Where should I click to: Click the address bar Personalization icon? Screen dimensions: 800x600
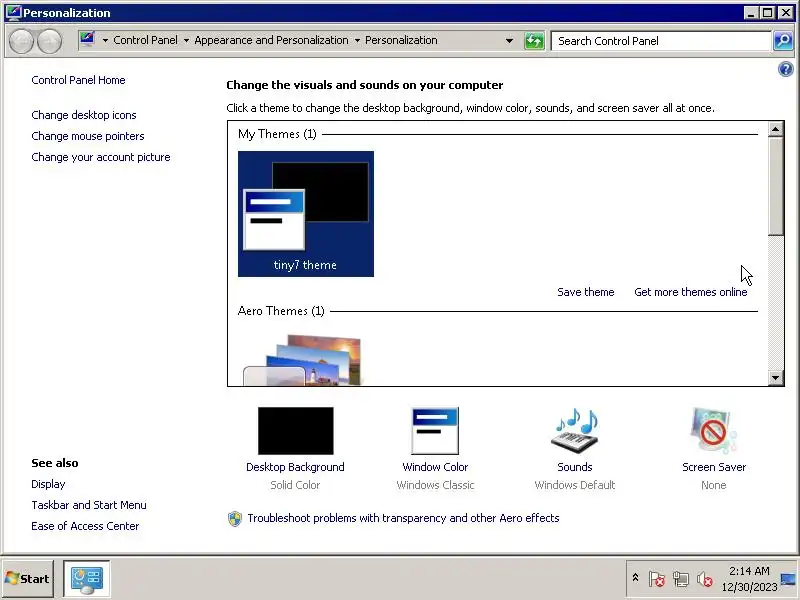pyautogui.click(x=87, y=39)
